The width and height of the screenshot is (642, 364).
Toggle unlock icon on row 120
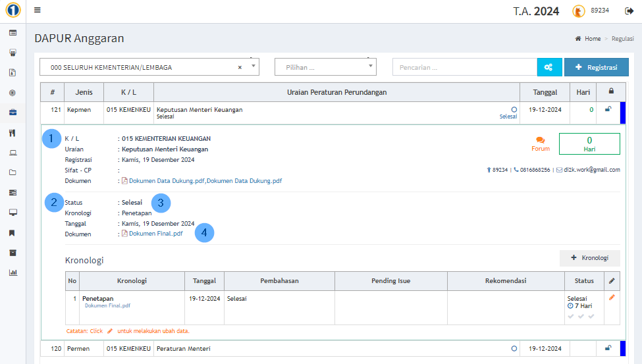coord(608,348)
